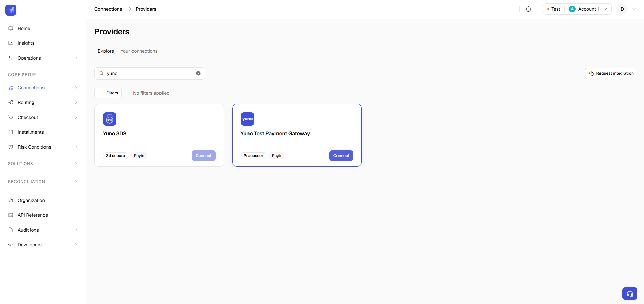Collapse the CORE SETUP section

point(76,75)
